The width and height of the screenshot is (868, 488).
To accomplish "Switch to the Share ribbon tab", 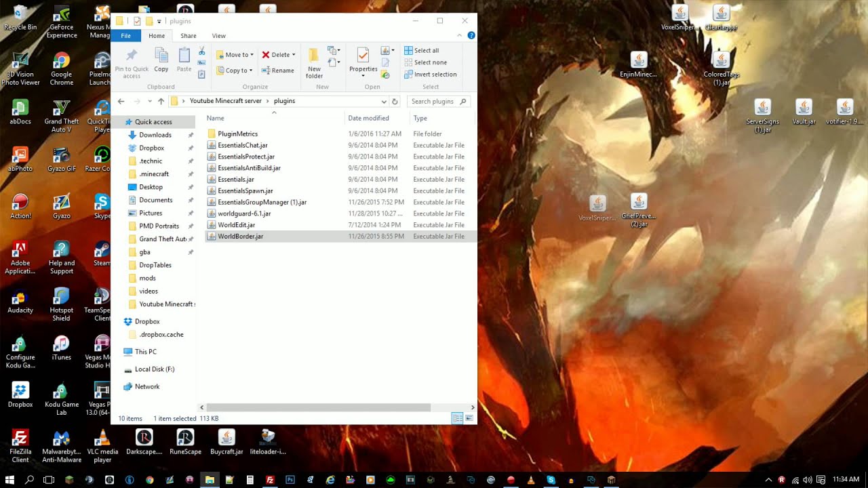I will coord(189,36).
